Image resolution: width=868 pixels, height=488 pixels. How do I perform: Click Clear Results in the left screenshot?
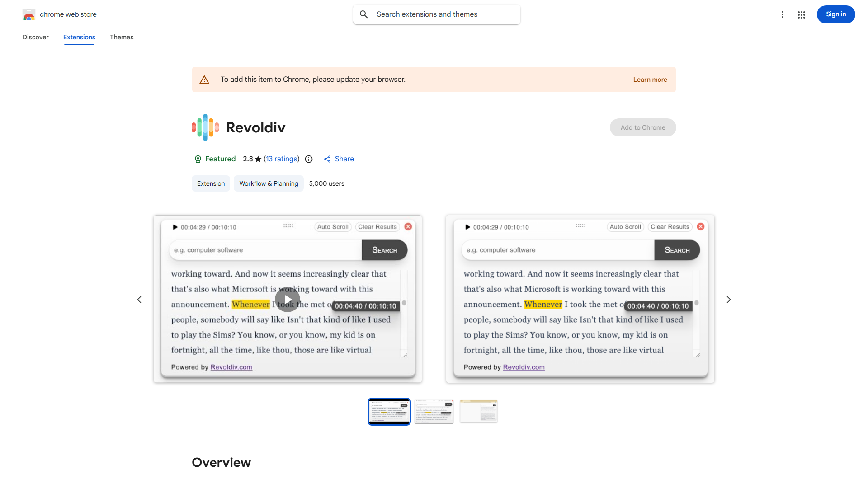click(x=377, y=227)
